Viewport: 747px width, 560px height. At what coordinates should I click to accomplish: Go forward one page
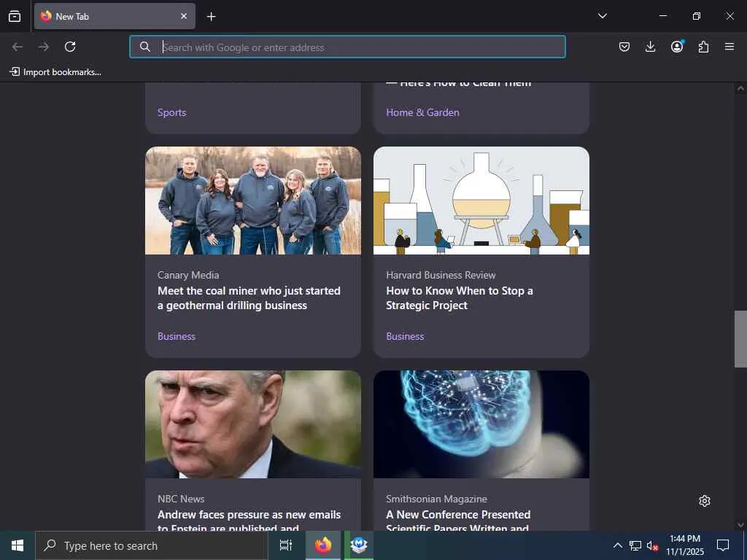coord(44,47)
